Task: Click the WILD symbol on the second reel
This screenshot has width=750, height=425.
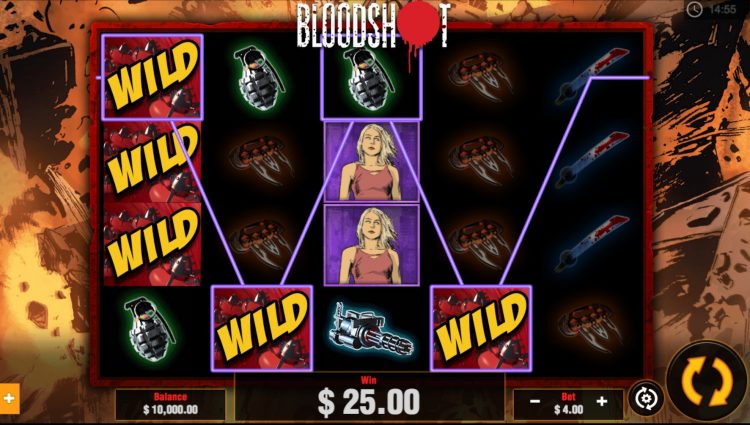Action: 262,328
